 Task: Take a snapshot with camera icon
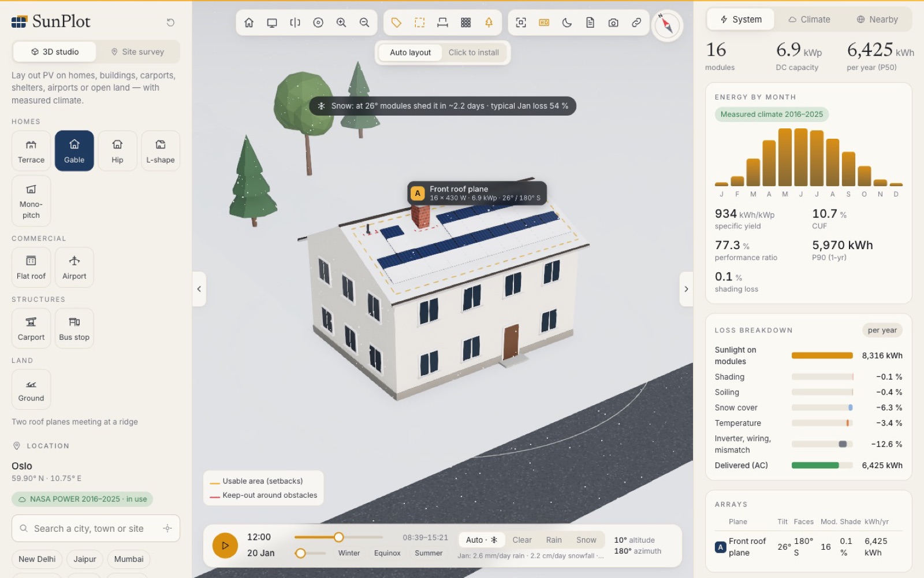pos(613,23)
